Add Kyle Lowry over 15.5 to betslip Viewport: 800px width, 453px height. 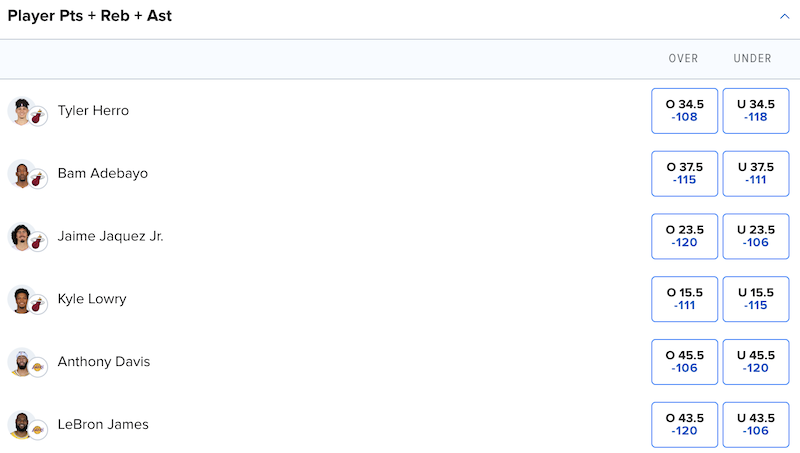684,299
